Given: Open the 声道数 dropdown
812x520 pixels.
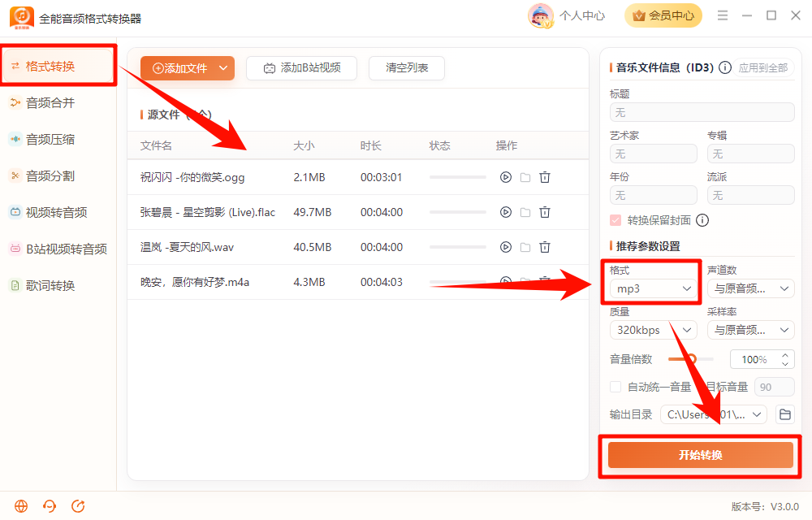Looking at the screenshot, I should tap(751, 288).
